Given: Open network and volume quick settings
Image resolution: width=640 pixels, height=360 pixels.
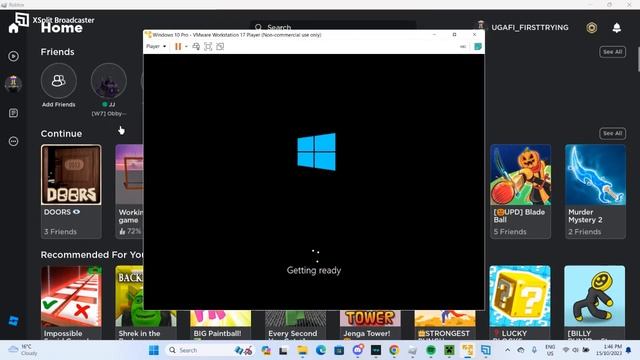Looking at the screenshot, I should click(x=576, y=350).
